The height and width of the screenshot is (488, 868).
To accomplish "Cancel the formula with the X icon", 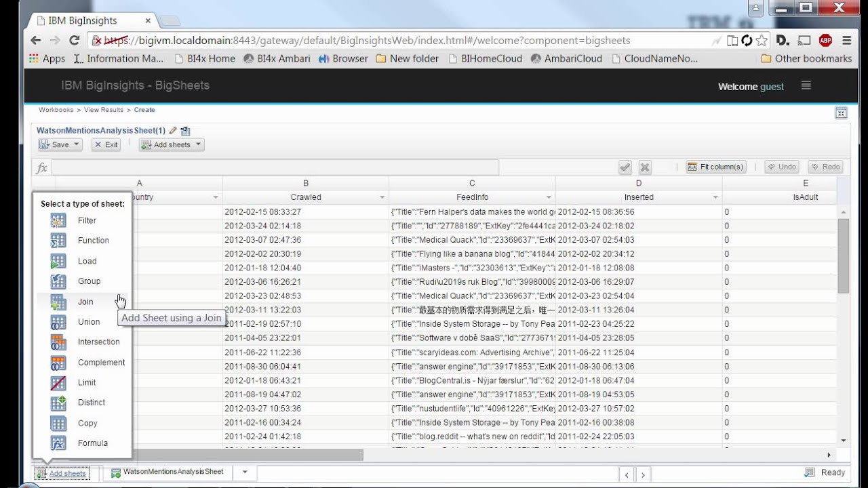I will tap(645, 167).
